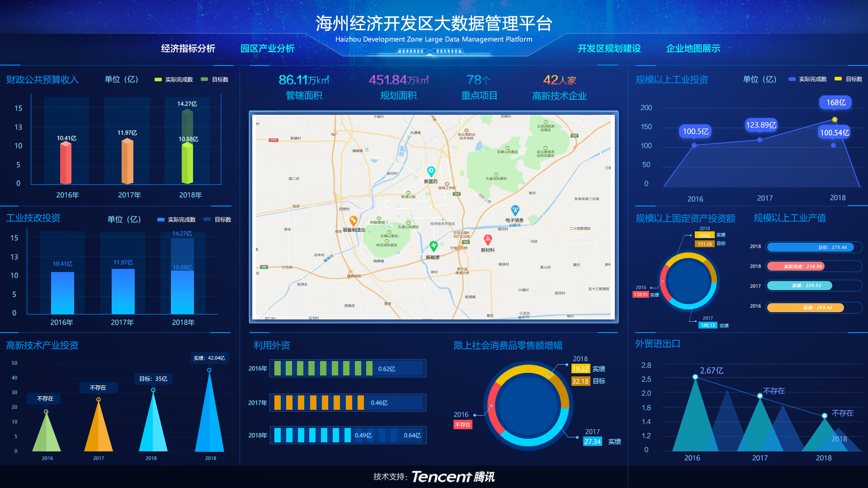This screenshot has height=488, width=868.
Task: Click the Tencent 腾讯 logo in footer
Action: coord(453,477)
